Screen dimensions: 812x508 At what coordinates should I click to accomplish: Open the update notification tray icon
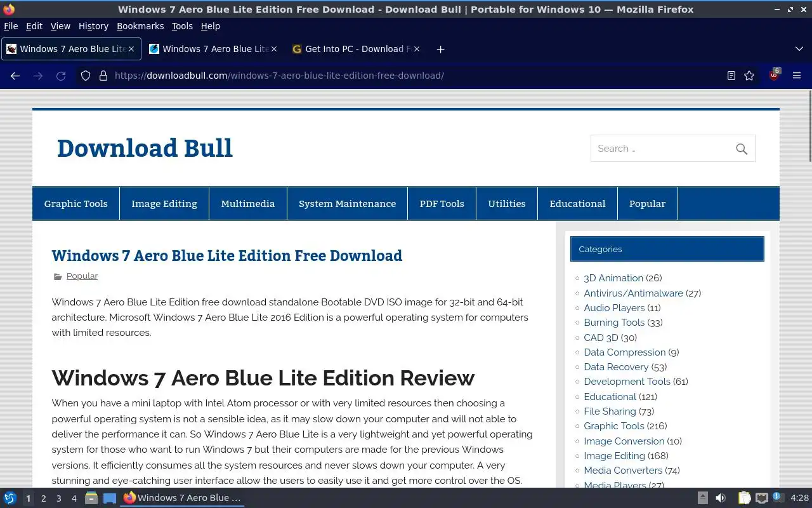(x=778, y=498)
